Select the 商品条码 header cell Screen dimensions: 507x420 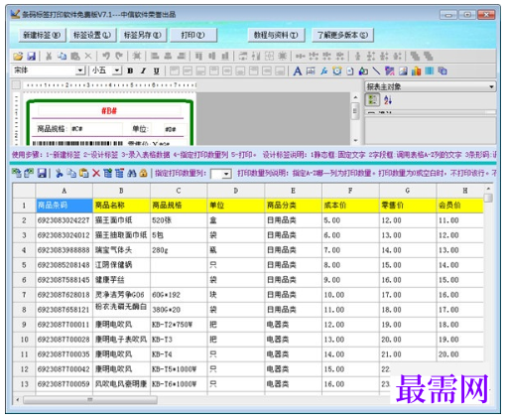64,206
